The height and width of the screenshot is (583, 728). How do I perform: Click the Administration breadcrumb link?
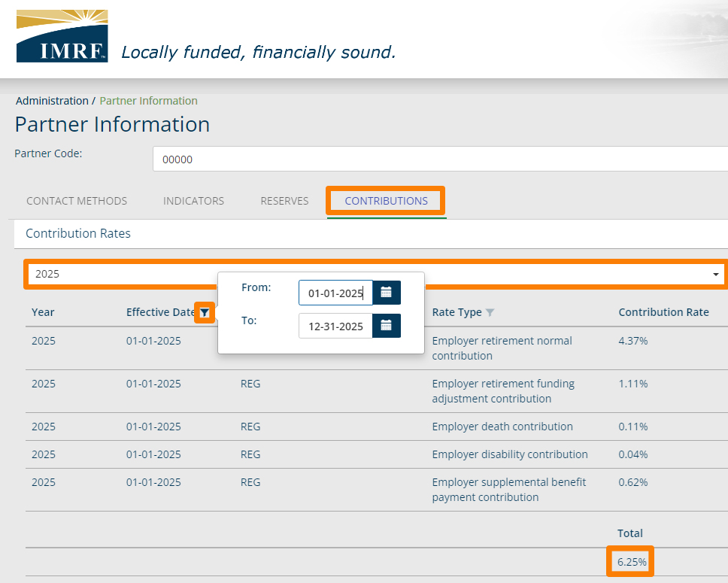point(52,101)
